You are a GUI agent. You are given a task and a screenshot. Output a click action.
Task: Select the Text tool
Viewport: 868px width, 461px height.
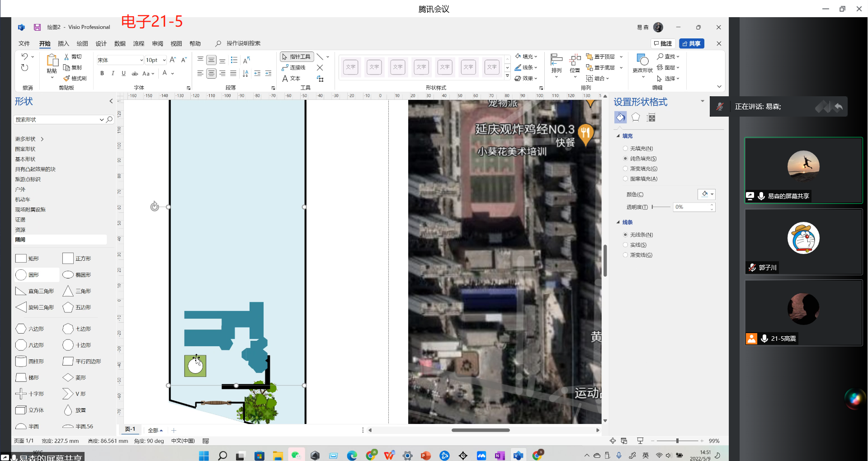tap(291, 78)
